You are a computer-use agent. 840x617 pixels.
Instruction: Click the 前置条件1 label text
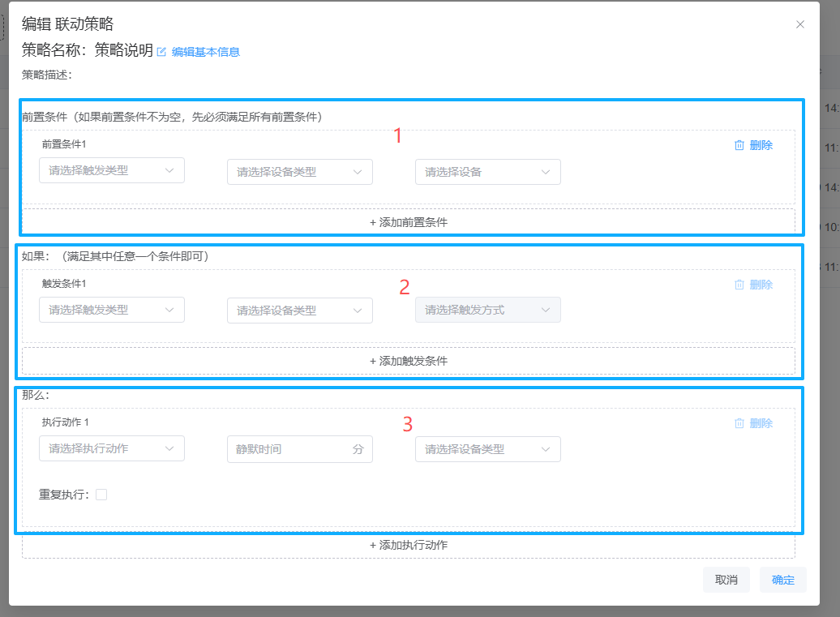coord(64,144)
